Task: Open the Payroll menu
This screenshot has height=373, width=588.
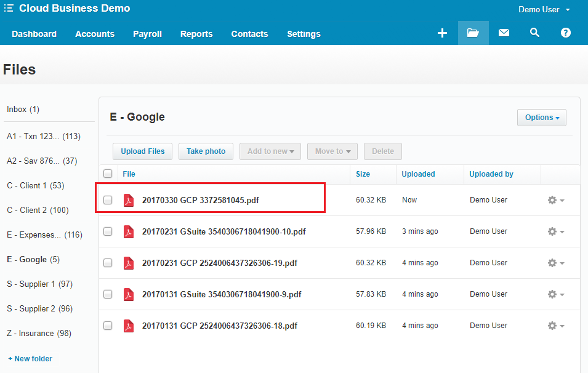Action: pyautogui.click(x=147, y=34)
